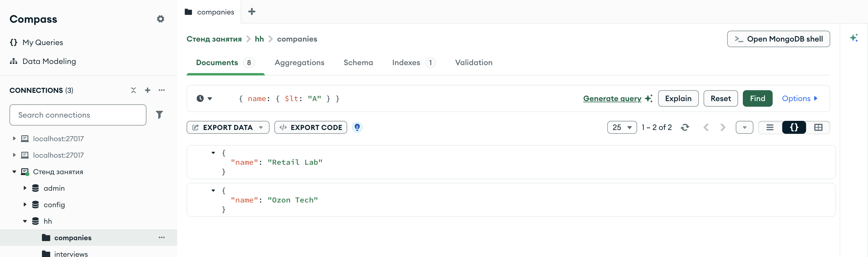This screenshot has height=257, width=868.
Task: Select the interviews collection
Action: [x=71, y=254]
